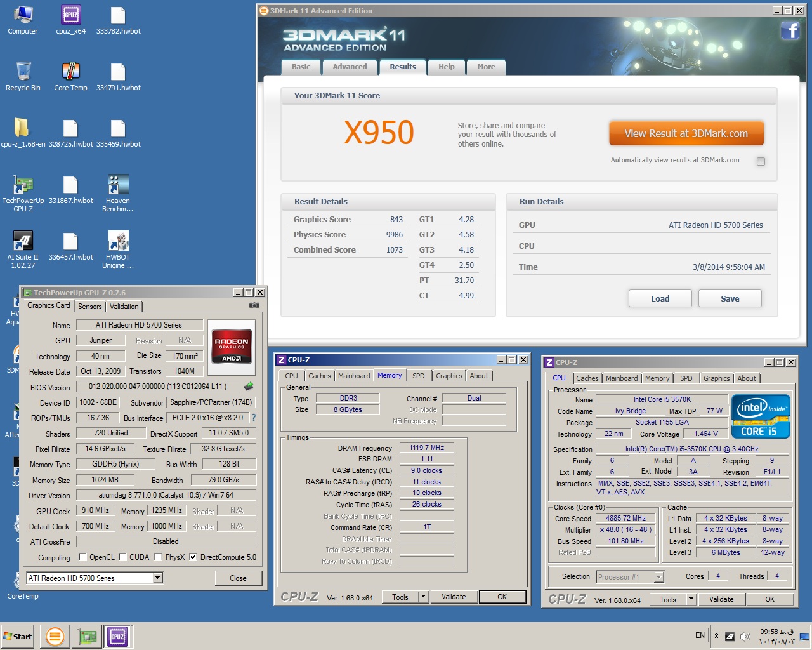Click the EN language indicator in taskbar

tap(700, 635)
